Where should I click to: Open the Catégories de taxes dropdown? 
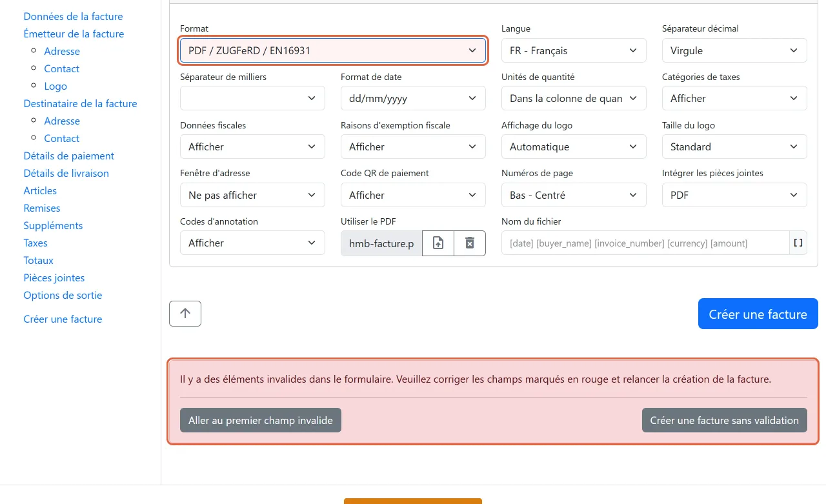[x=734, y=98]
